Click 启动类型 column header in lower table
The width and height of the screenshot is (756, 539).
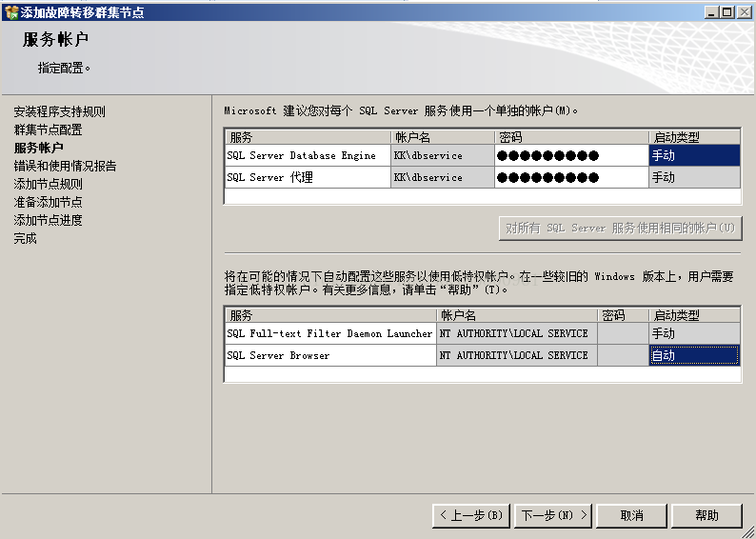(694, 315)
